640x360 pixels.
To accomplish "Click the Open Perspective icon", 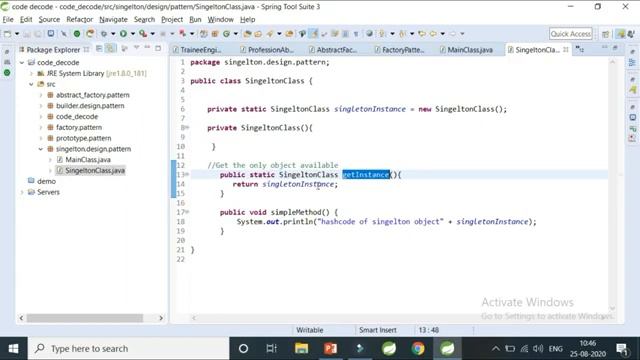I will point(606,34).
